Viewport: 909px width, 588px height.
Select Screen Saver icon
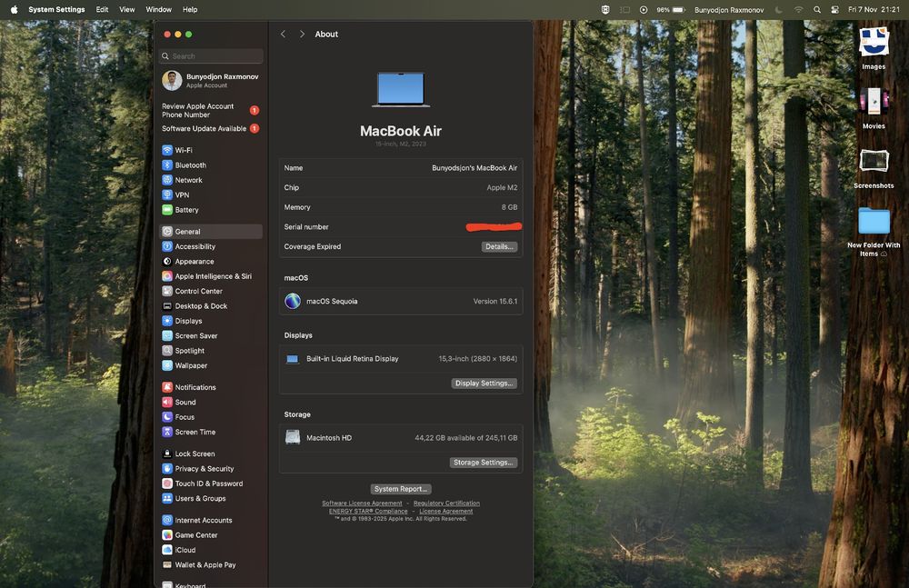click(167, 335)
